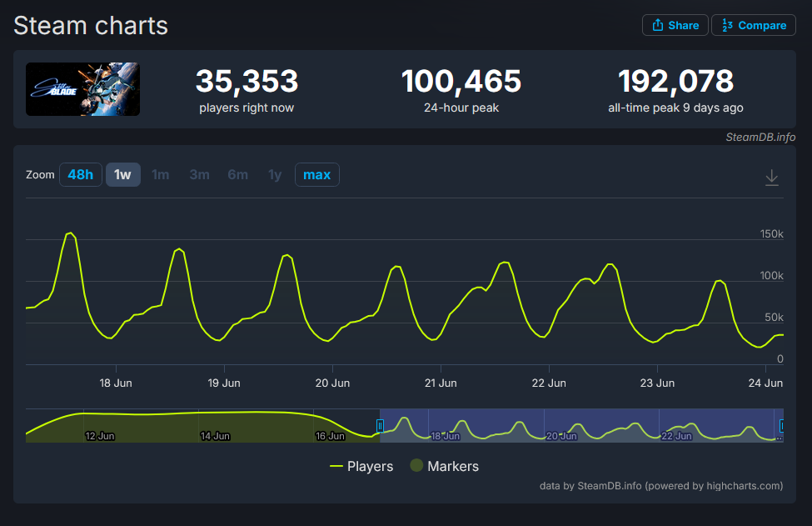Click the 18 Jun axis label
This screenshot has height=526, width=812.
(116, 383)
